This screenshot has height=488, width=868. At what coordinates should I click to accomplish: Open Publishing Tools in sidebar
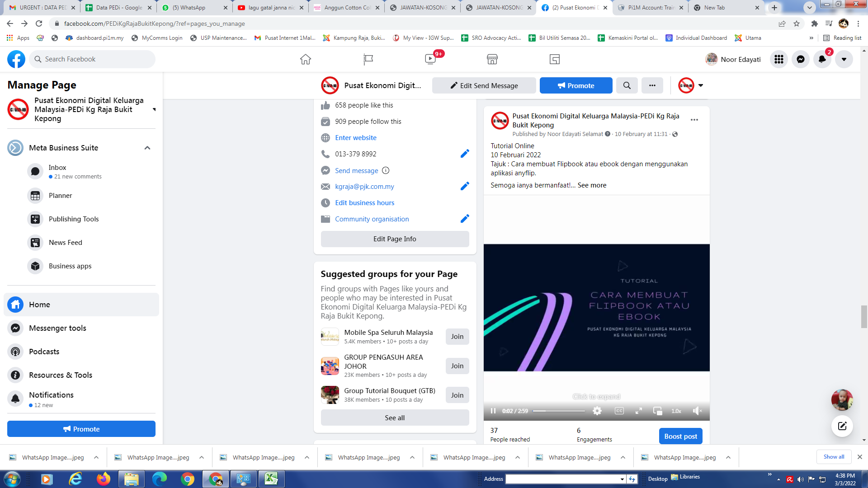pos(74,219)
